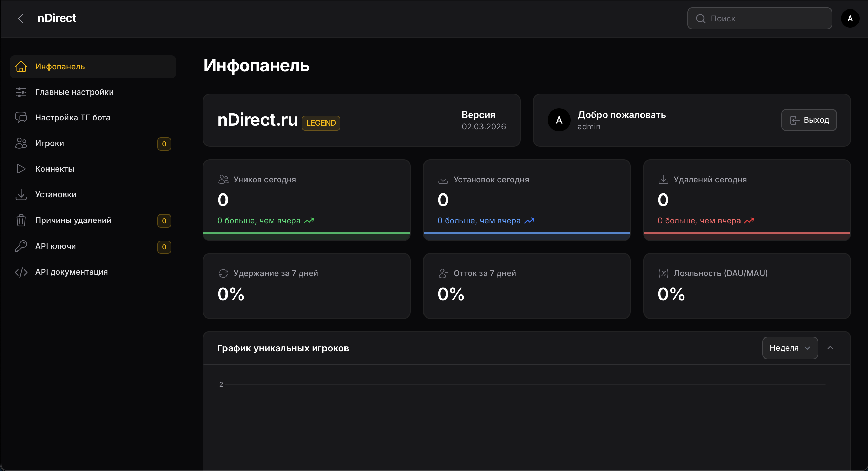Click the zero badge next to API ключи
The height and width of the screenshot is (471, 868).
[164, 247]
